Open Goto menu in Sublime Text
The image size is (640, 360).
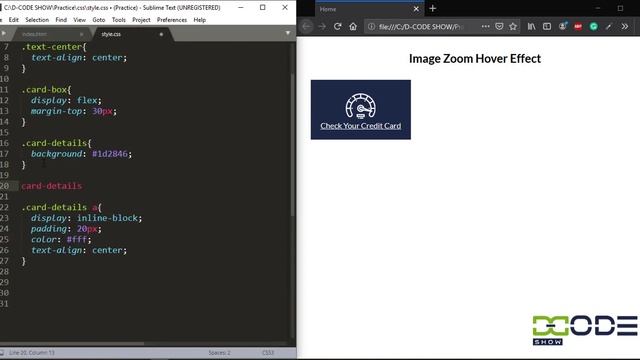98,20
